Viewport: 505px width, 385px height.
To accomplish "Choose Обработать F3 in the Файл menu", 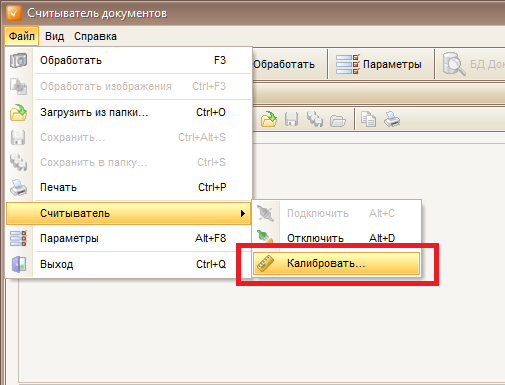I will [129, 60].
